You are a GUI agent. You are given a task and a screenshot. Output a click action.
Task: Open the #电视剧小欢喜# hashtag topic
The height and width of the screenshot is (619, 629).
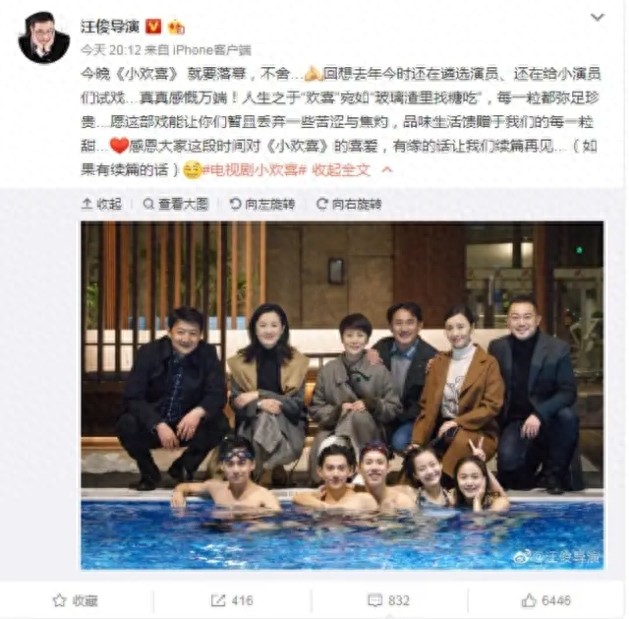coord(254,170)
